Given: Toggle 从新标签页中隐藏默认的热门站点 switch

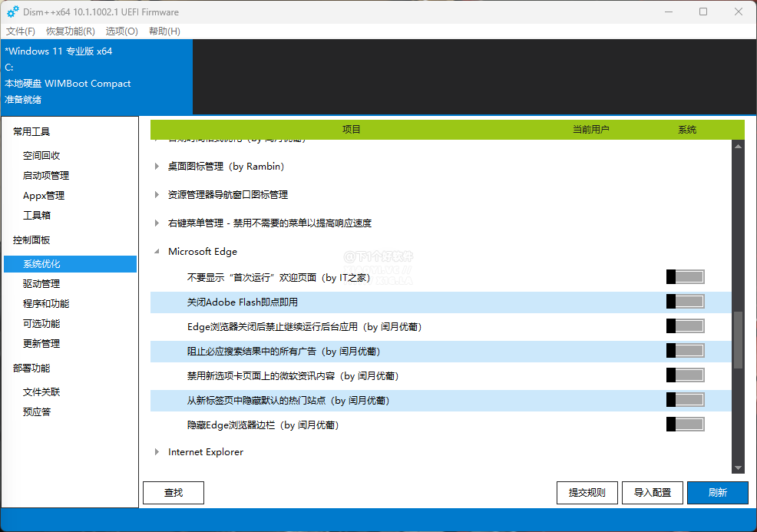Looking at the screenshot, I should pos(685,400).
